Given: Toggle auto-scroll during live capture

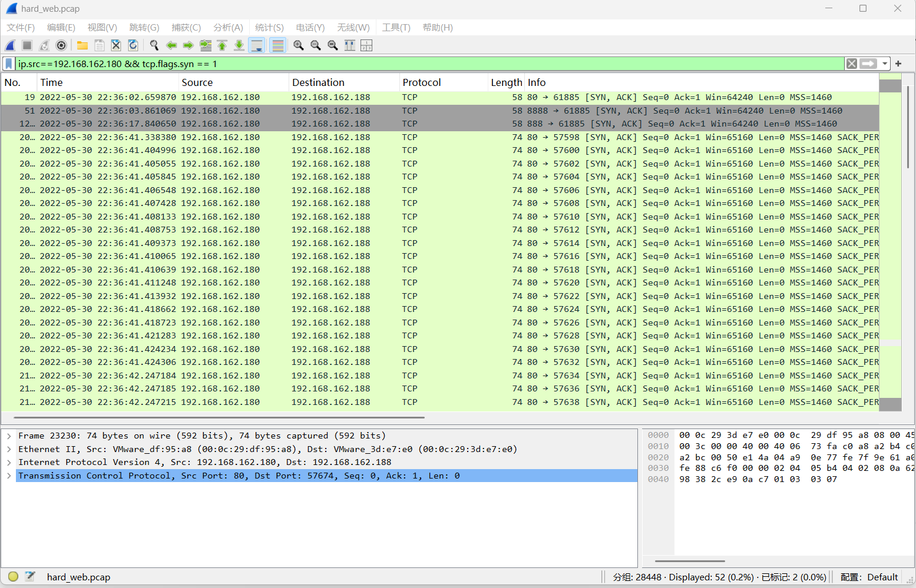Looking at the screenshot, I should click(257, 45).
